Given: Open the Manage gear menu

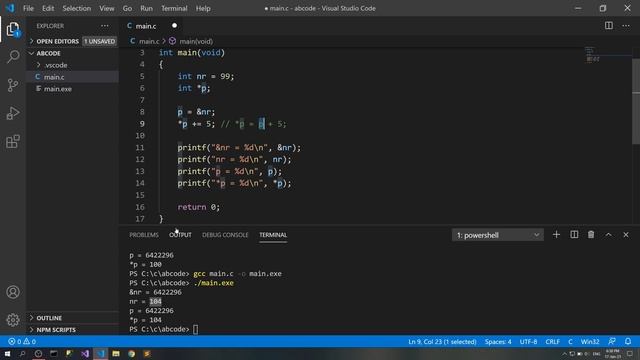Looking at the screenshot, I should tap(13, 320).
